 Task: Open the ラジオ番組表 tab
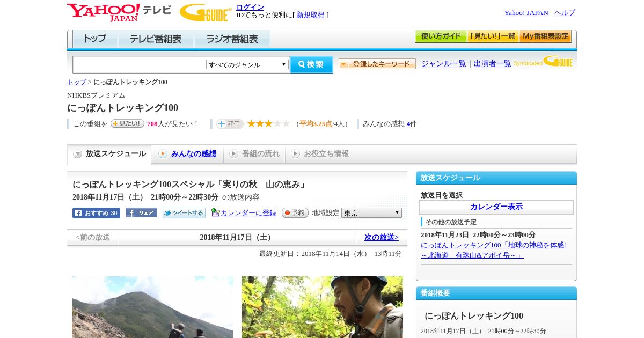[x=232, y=39]
